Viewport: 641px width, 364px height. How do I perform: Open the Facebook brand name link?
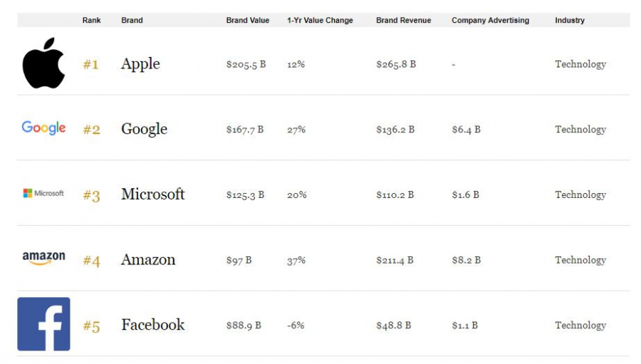point(152,325)
